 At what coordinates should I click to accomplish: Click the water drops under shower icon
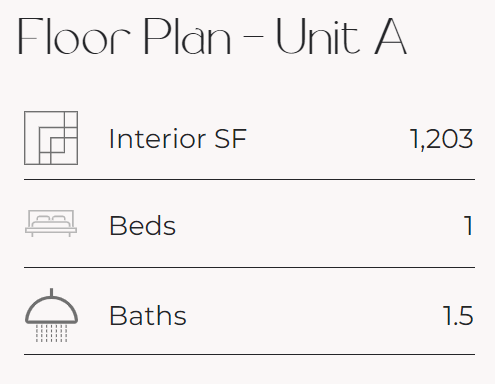pyautogui.click(x=51, y=333)
